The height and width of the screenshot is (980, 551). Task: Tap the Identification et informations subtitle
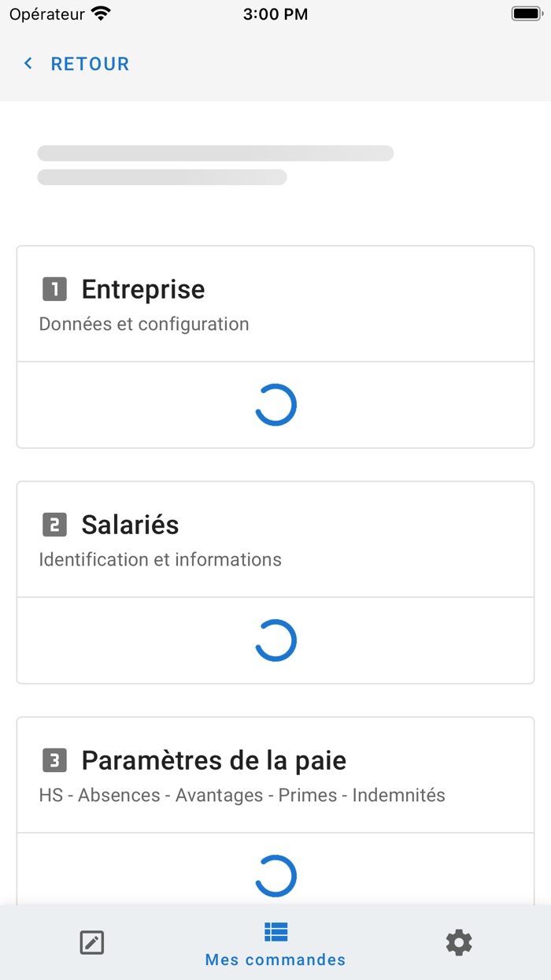[x=161, y=559]
